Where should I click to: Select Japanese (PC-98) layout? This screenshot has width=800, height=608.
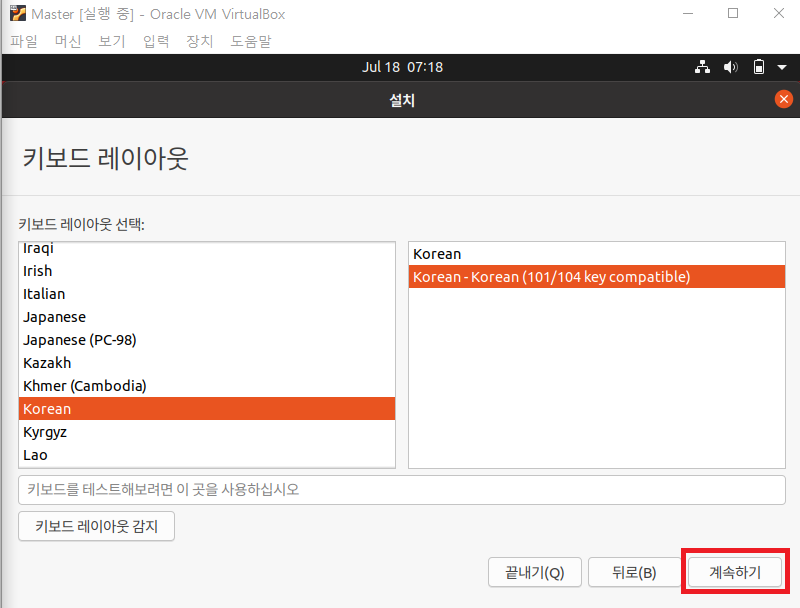pos(207,340)
